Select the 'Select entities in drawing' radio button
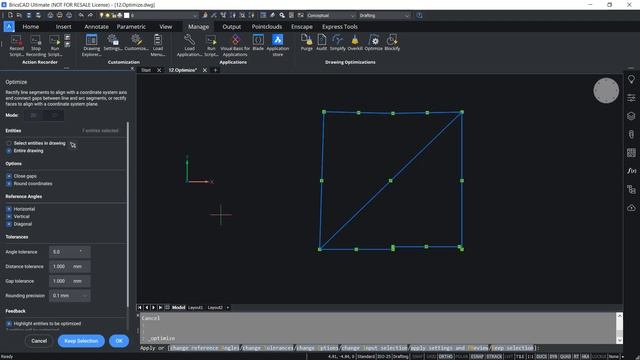The image size is (640, 360). (x=9, y=143)
